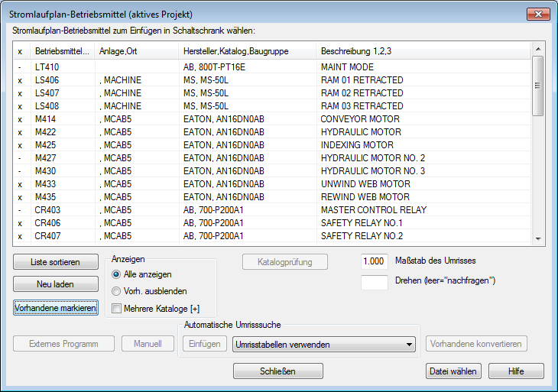Click the Schließen button

278,371
